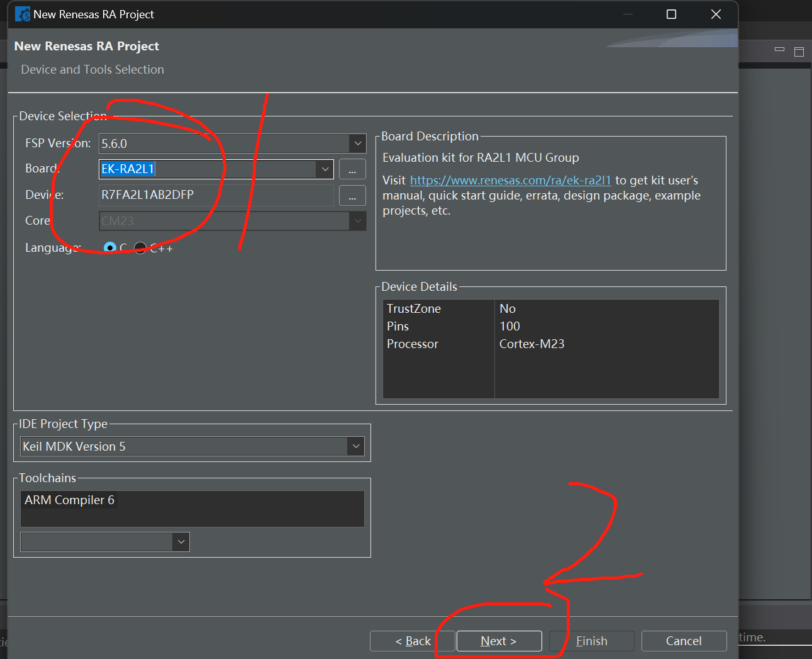Click the pins value 100
The width and height of the screenshot is (812, 659).
[x=509, y=327]
